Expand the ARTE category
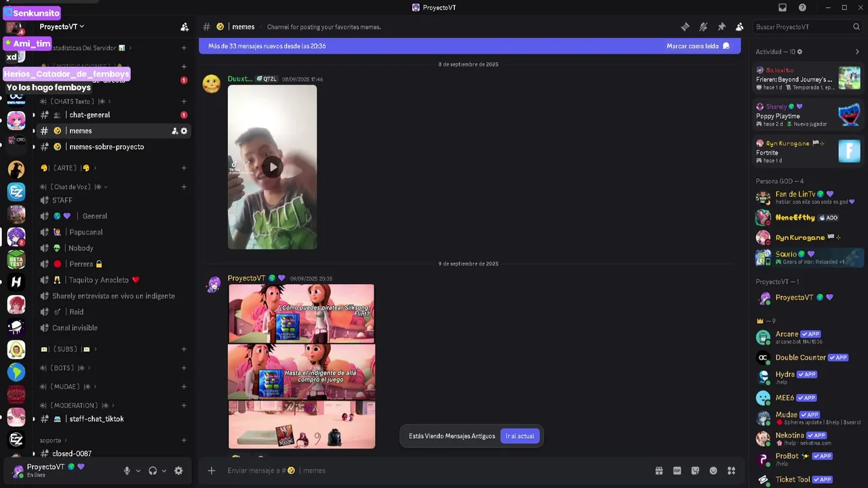 tap(68, 168)
